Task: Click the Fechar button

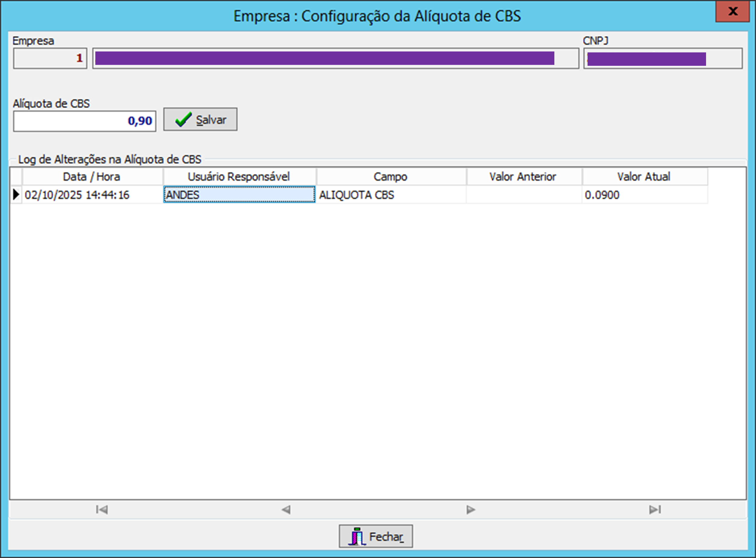Action: click(376, 536)
